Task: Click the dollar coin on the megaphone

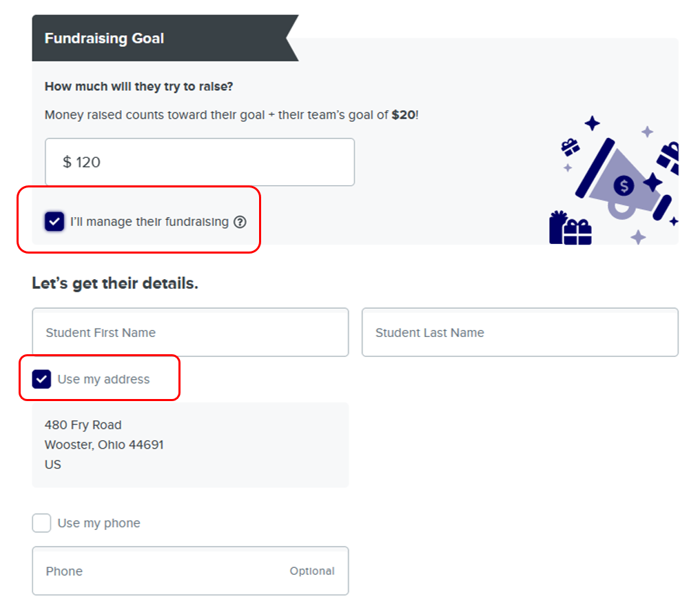Action: (x=624, y=185)
